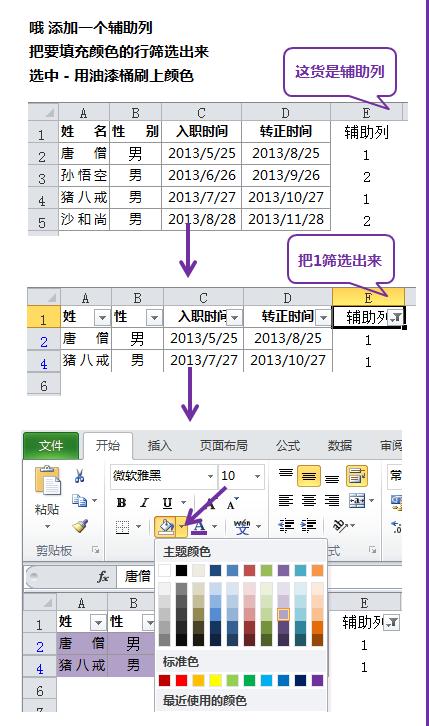Click the Decrease Indent icon
429x726 pixels.
coord(286,526)
